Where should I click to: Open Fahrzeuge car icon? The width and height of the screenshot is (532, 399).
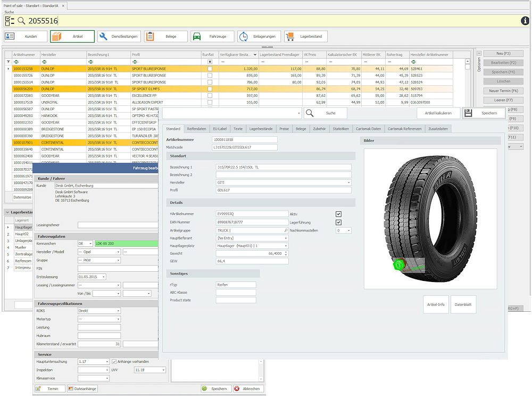point(197,36)
